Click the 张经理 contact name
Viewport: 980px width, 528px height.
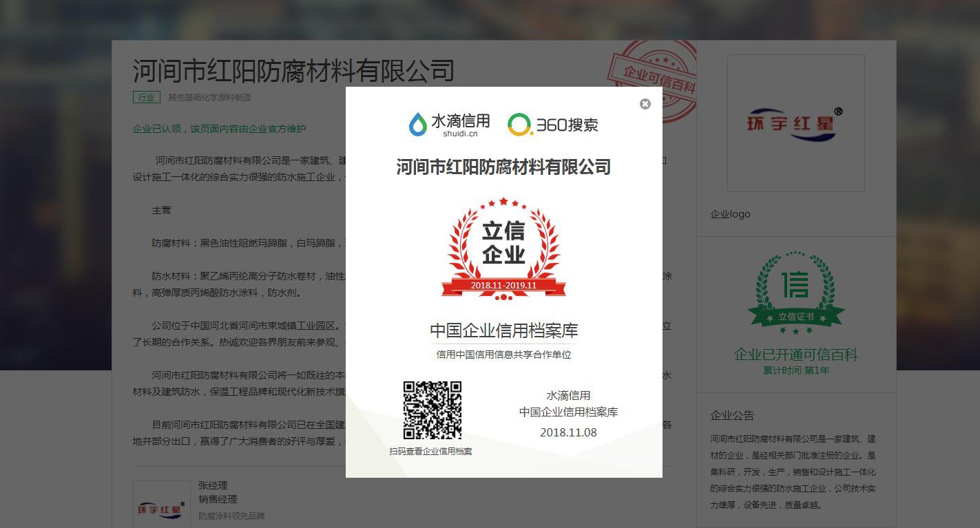(213, 485)
